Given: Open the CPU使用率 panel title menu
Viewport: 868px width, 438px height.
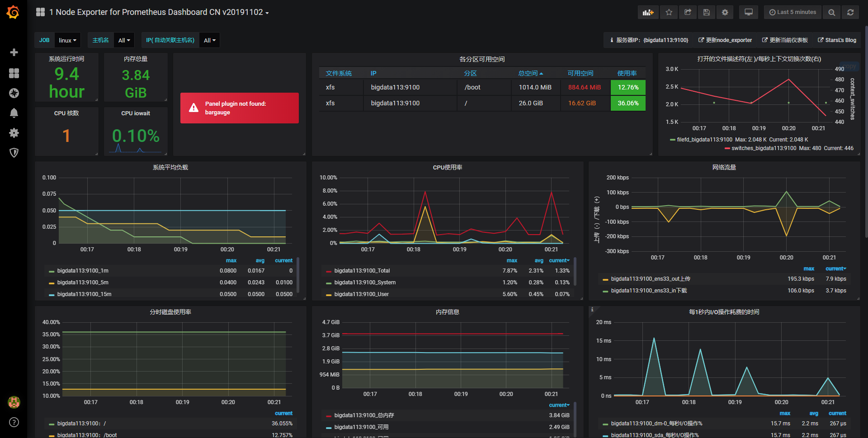Looking at the screenshot, I should [x=448, y=167].
